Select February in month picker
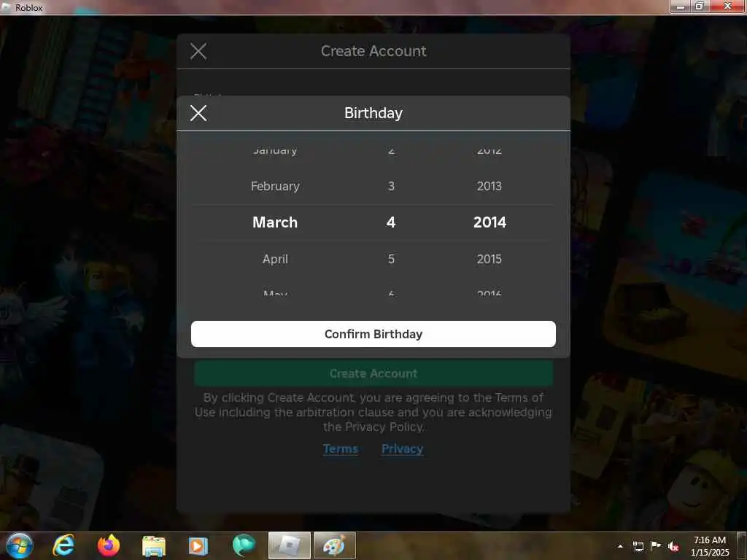The height and width of the screenshot is (560, 747). pos(275,186)
